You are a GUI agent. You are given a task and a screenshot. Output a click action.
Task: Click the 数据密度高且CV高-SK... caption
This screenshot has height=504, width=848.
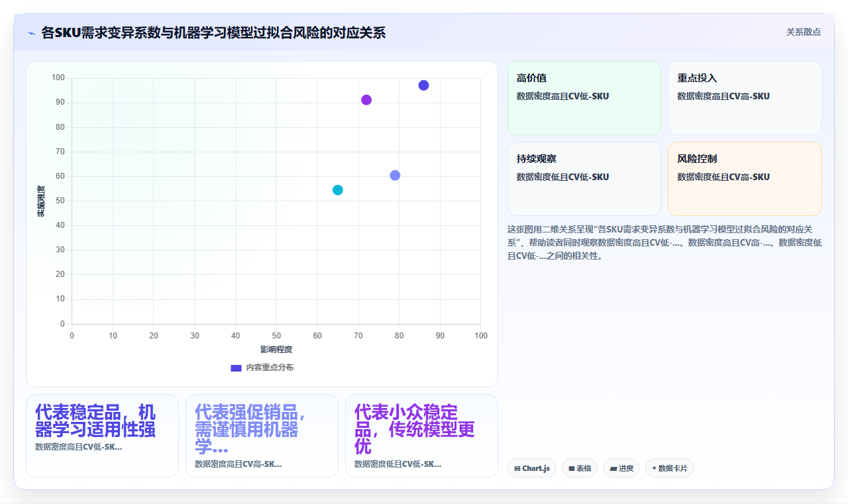coord(238,464)
